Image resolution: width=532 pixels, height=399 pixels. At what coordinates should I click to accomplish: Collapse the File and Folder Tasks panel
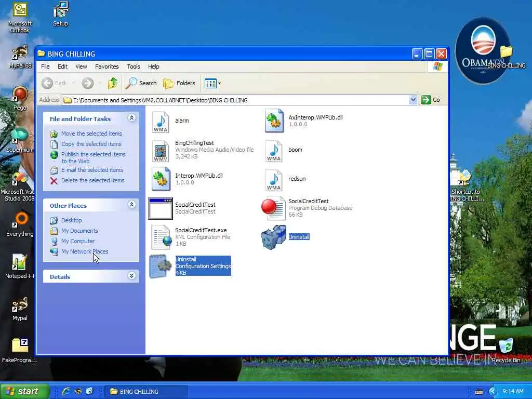pos(132,118)
